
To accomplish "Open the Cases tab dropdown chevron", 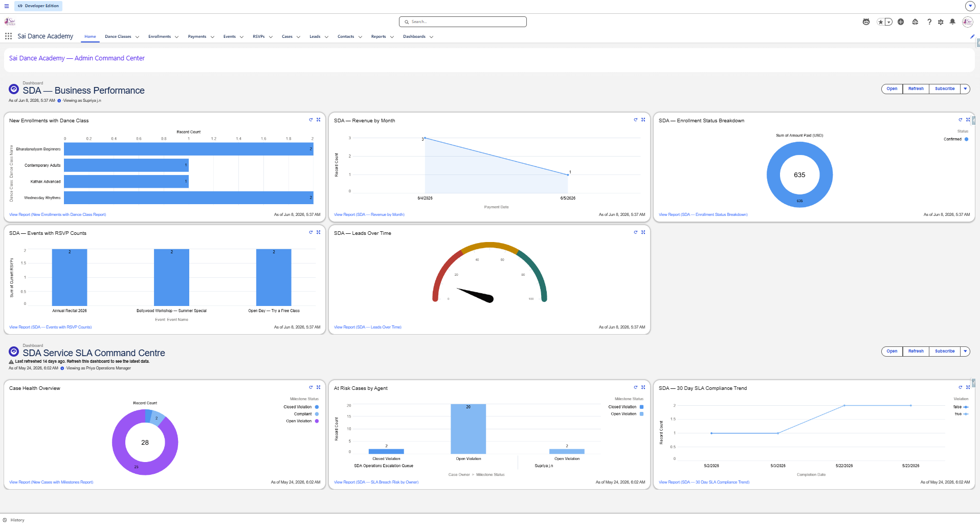I will click(298, 37).
